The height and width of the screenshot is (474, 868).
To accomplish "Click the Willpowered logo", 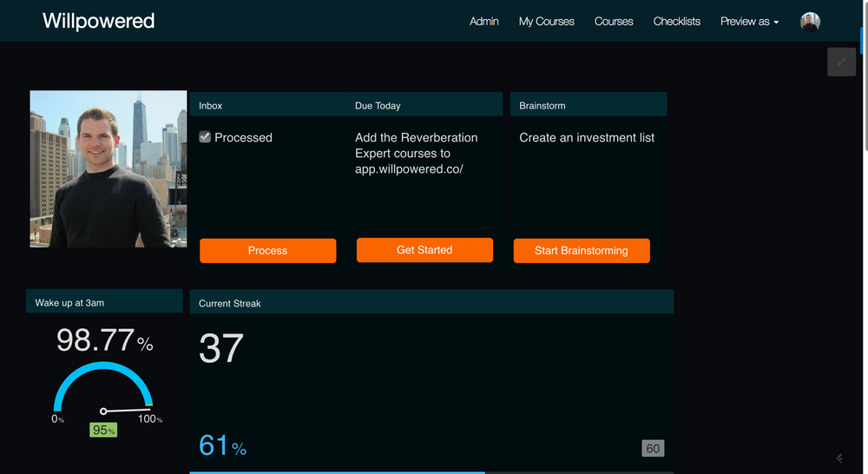I will pyautogui.click(x=99, y=21).
